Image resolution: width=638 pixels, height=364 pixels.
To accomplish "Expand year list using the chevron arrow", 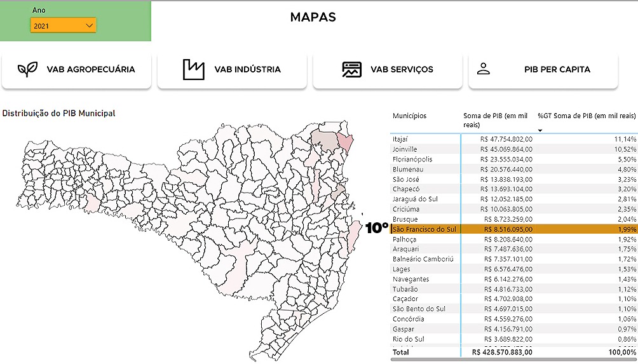I will tap(89, 25).
